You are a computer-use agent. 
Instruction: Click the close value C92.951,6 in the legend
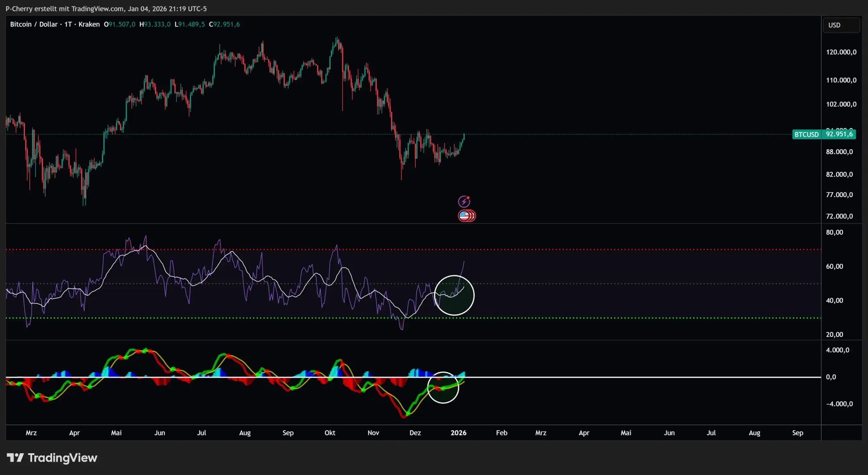224,24
